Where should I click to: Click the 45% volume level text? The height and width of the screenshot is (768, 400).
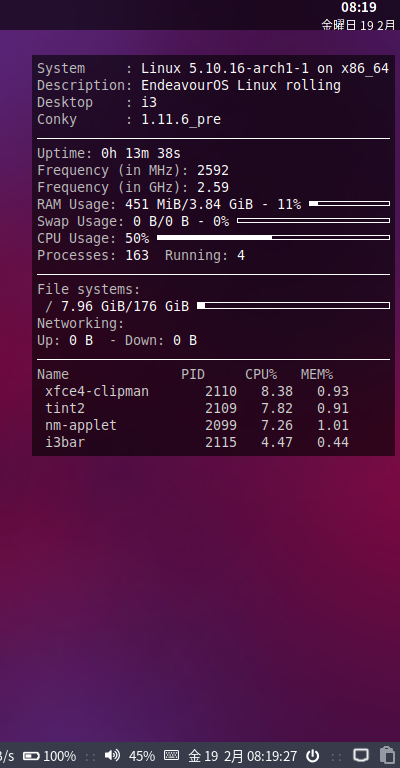142,756
